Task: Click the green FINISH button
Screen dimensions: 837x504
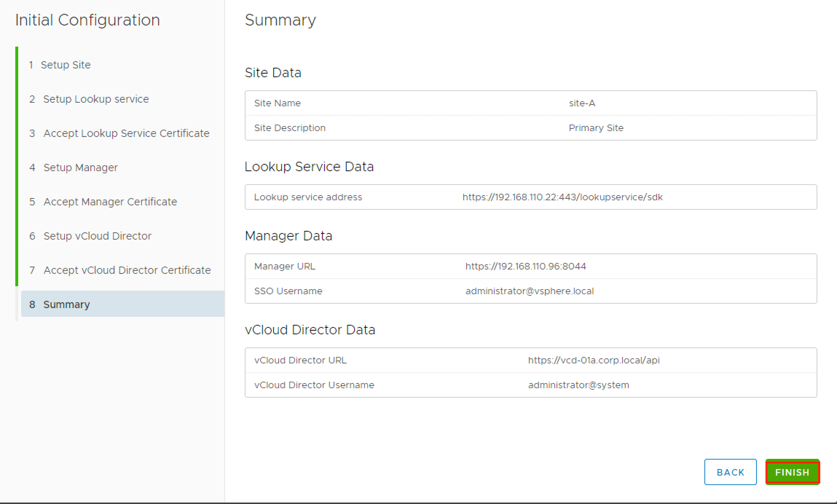Action: click(x=792, y=472)
